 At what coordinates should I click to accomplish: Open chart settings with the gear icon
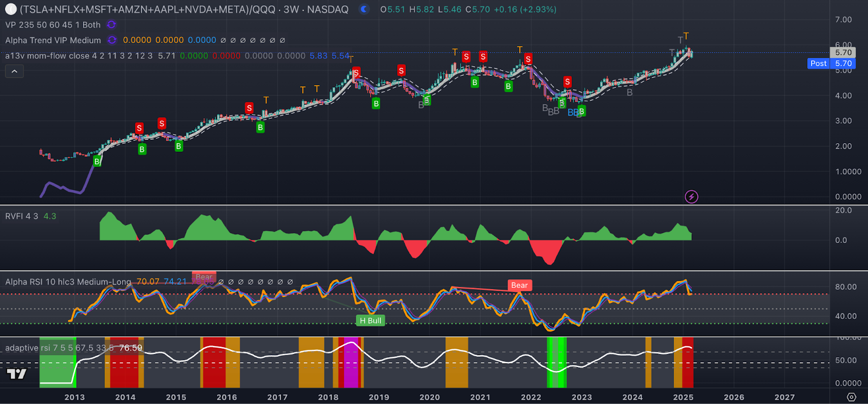click(x=851, y=397)
